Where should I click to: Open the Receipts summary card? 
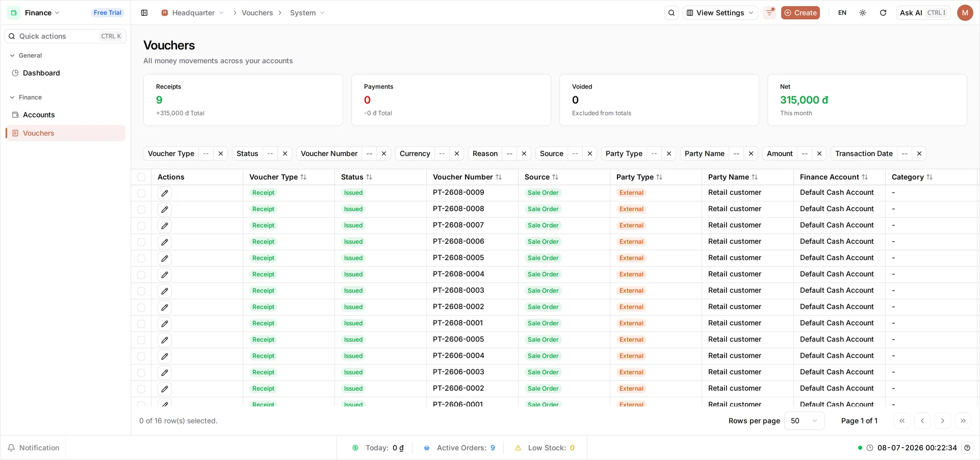point(243,100)
